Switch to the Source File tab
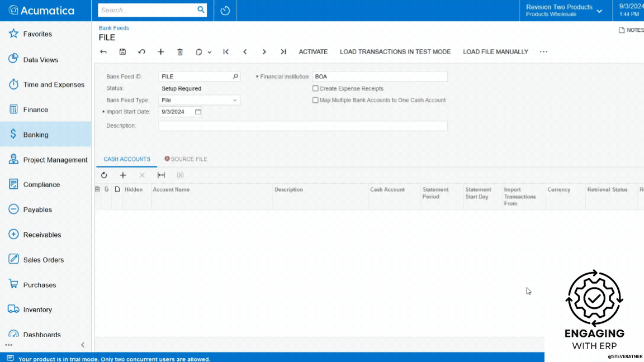Screen dimensions: 644x362 (x=190, y=159)
